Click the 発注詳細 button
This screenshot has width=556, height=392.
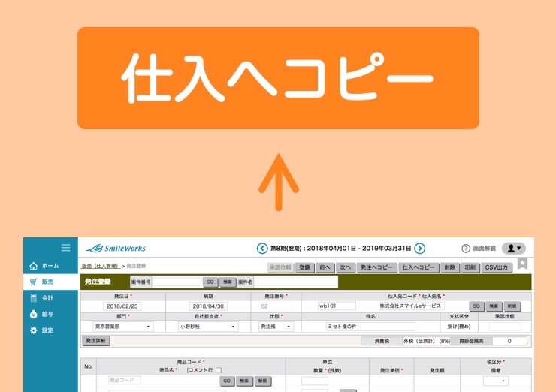(96, 341)
